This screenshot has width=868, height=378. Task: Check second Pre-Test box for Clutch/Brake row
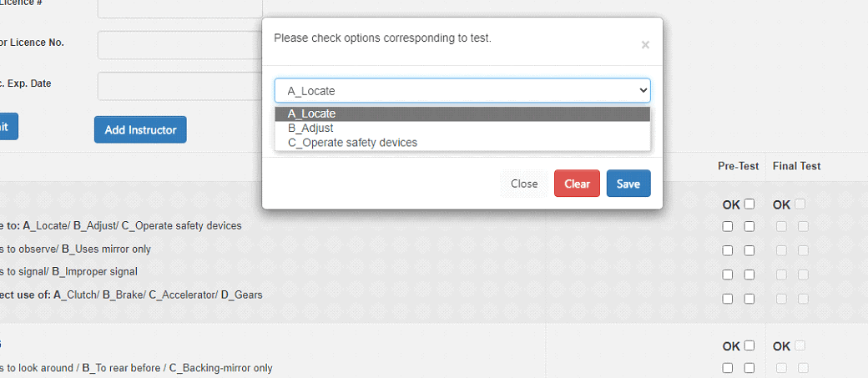pos(749,299)
